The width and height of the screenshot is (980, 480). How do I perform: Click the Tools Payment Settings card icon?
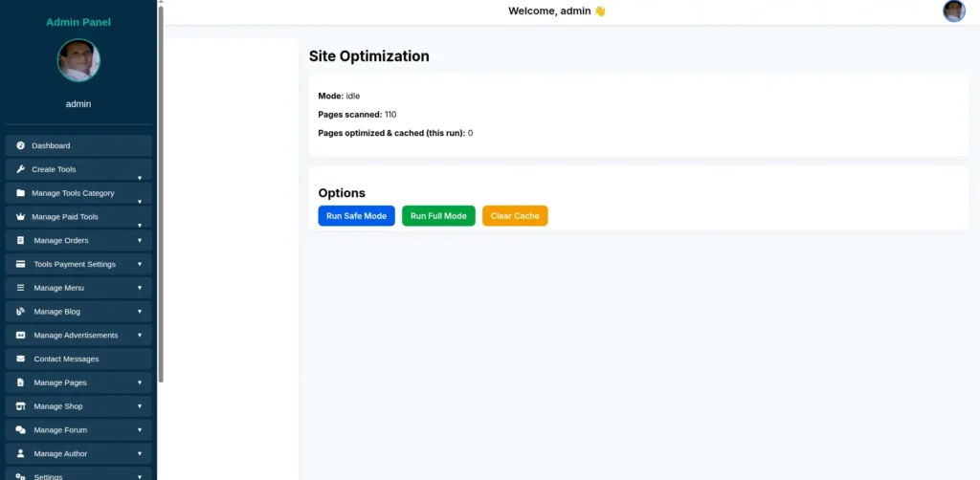point(21,264)
